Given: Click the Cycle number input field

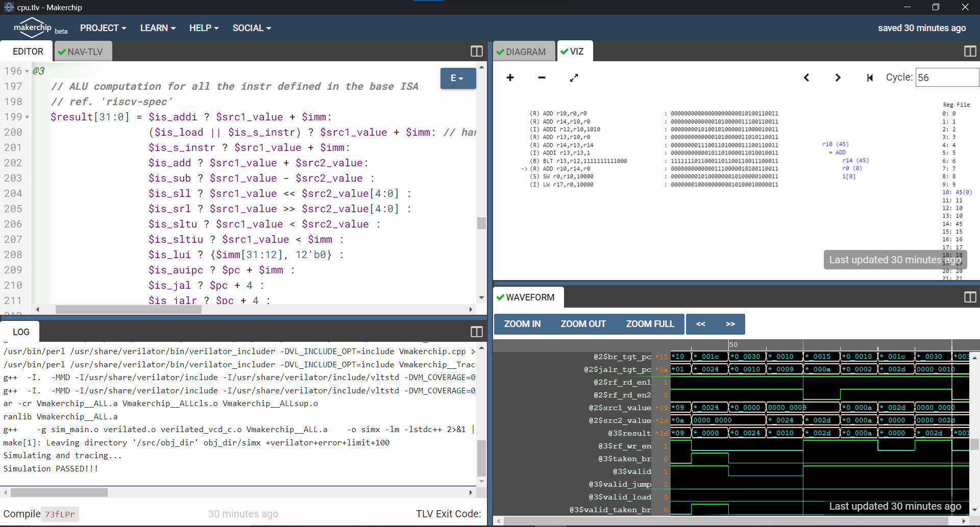Looking at the screenshot, I should [x=947, y=78].
